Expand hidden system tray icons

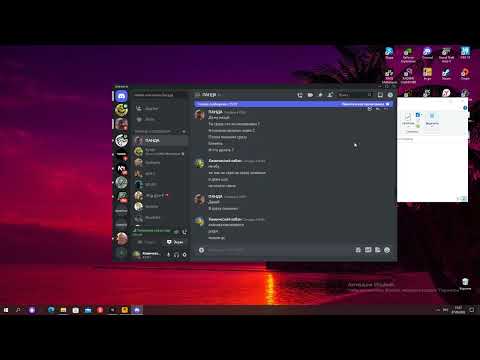click(x=438, y=310)
